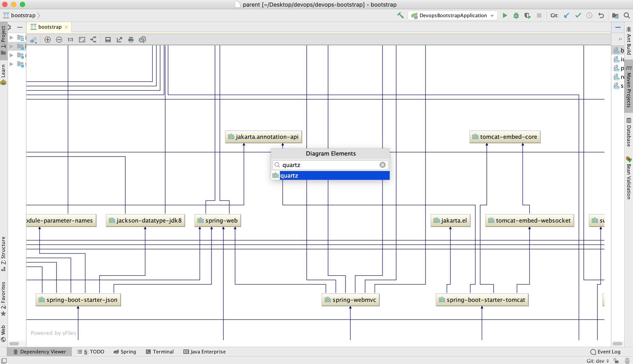Screen dimensions: 633x364
Task: Select the actual size (1:1) view icon
Action: coord(70,39)
